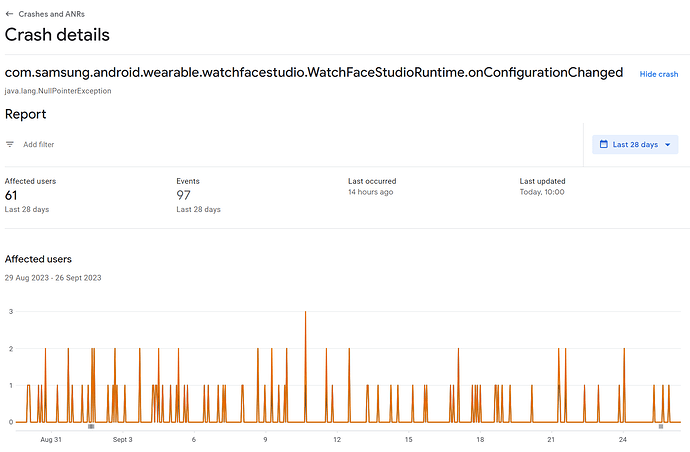This screenshot has width=690, height=452.
Task: Click the Affected users chart heading
Action: 38,259
